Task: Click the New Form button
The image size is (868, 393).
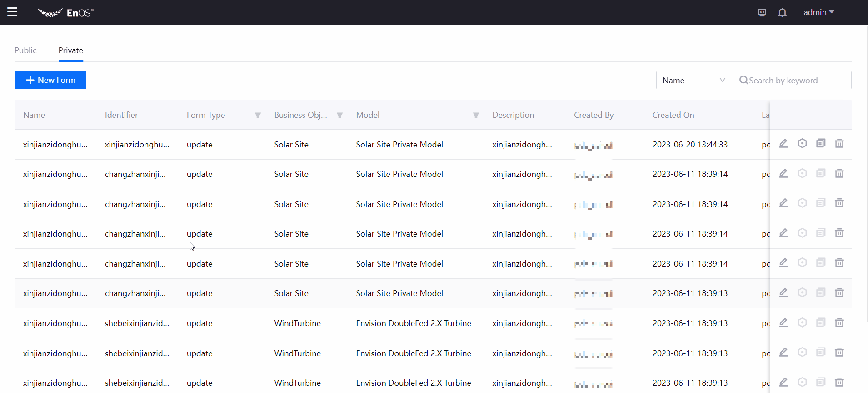Action: click(x=50, y=80)
